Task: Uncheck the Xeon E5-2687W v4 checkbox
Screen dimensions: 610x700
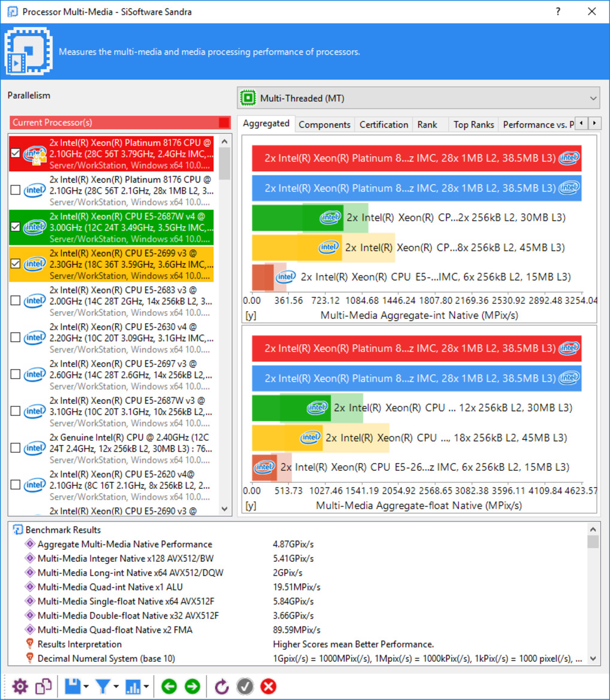Action: click(x=16, y=227)
